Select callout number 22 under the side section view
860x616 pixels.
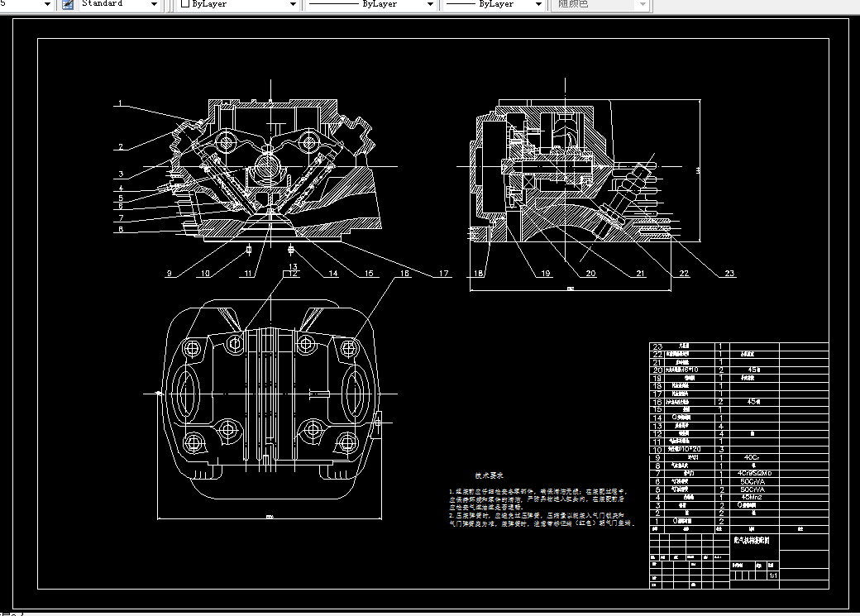683,273
